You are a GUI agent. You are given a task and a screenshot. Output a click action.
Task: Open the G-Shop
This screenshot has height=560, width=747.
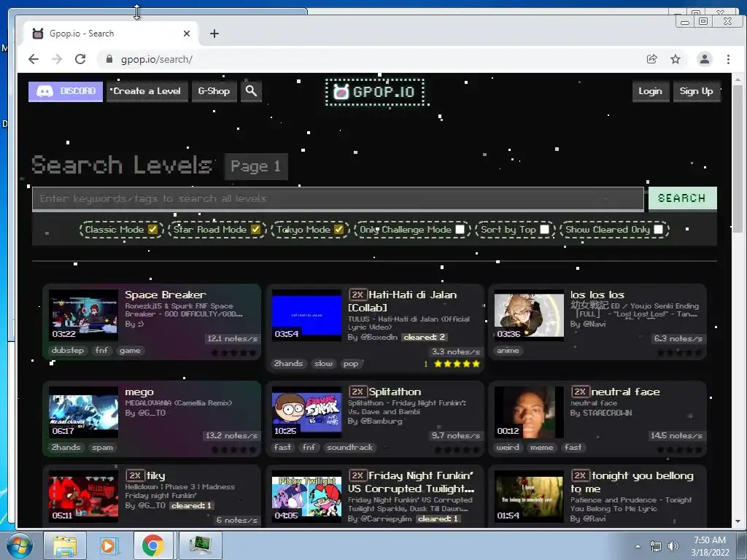pos(214,91)
